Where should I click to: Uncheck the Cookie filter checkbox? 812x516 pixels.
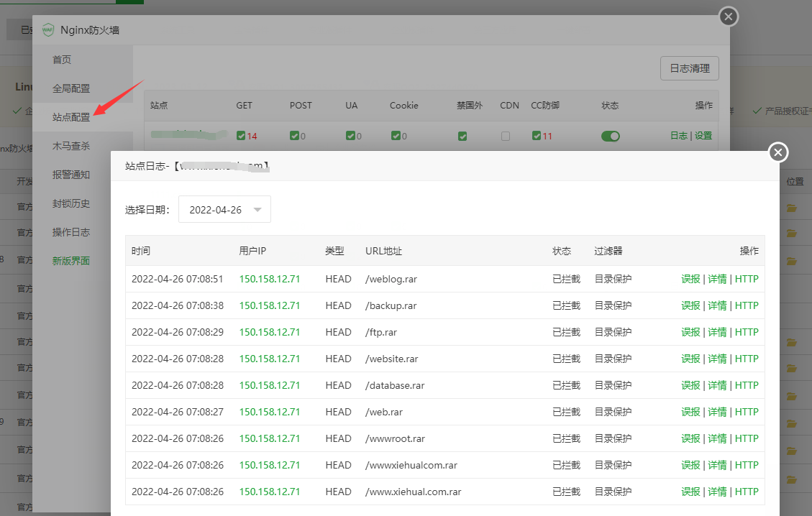tap(396, 136)
